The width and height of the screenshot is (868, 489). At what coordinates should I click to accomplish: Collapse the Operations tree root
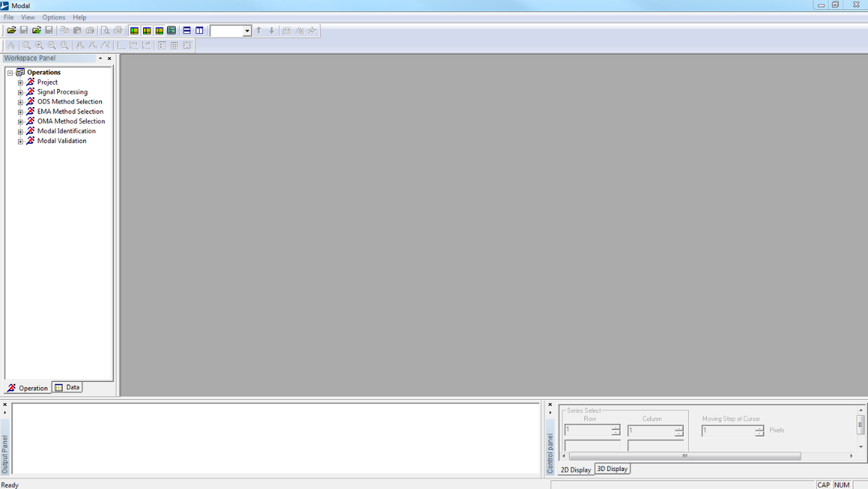(x=9, y=72)
